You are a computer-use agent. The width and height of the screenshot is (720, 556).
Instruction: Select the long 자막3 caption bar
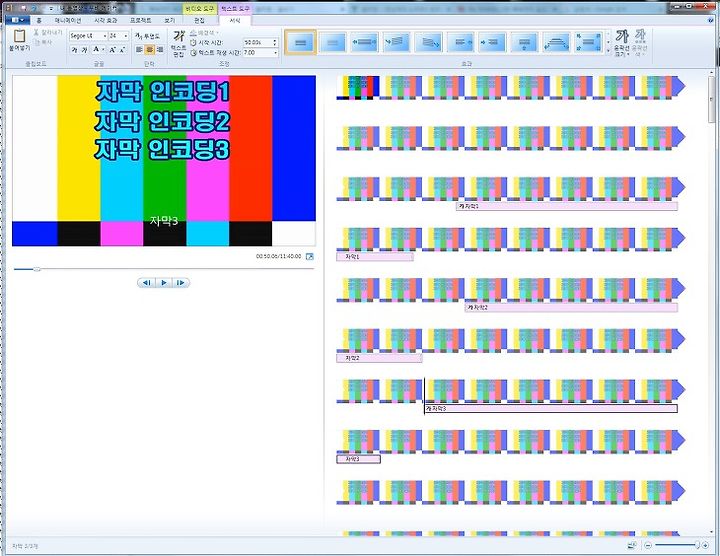tap(551, 408)
